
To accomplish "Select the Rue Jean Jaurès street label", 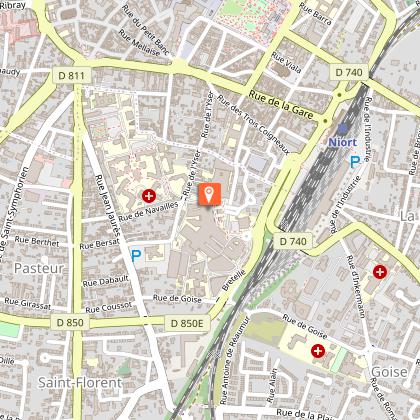I will [x=108, y=205].
